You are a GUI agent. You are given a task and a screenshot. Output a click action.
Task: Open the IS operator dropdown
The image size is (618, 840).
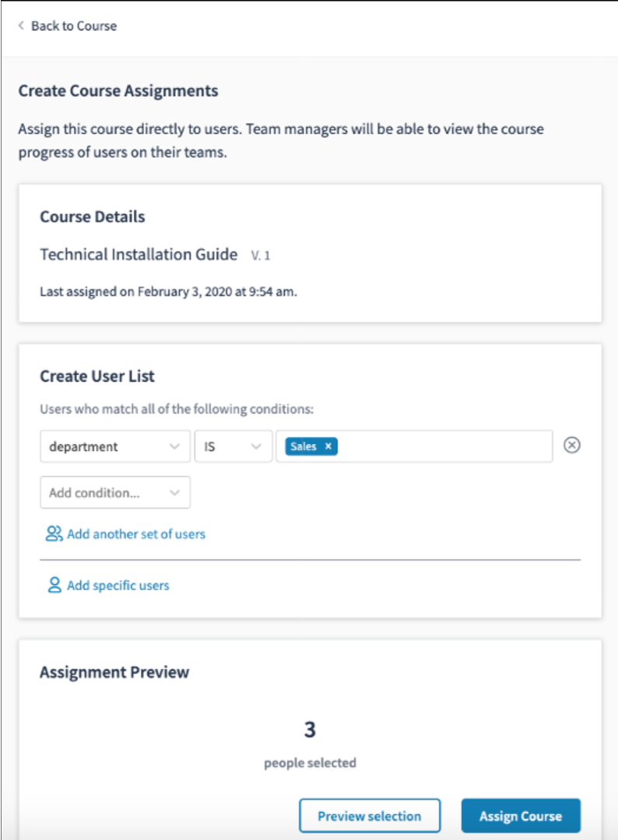pos(234,446)
